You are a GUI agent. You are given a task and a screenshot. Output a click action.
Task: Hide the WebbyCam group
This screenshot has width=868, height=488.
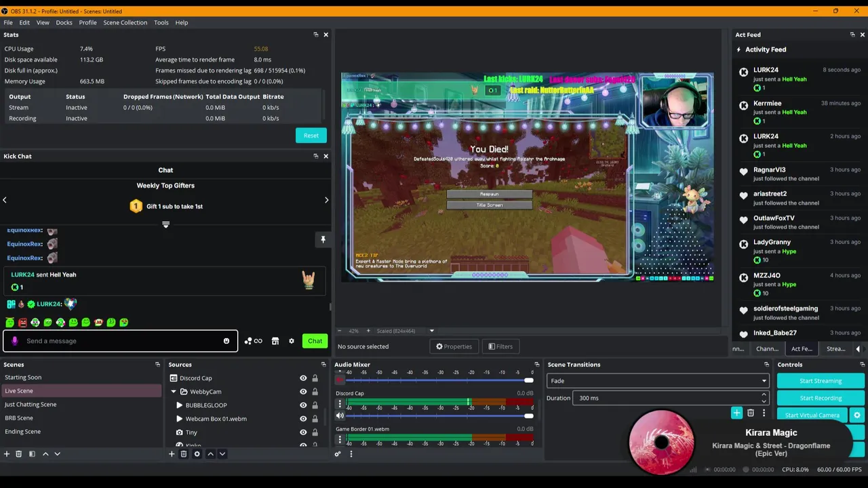(303, 392)
